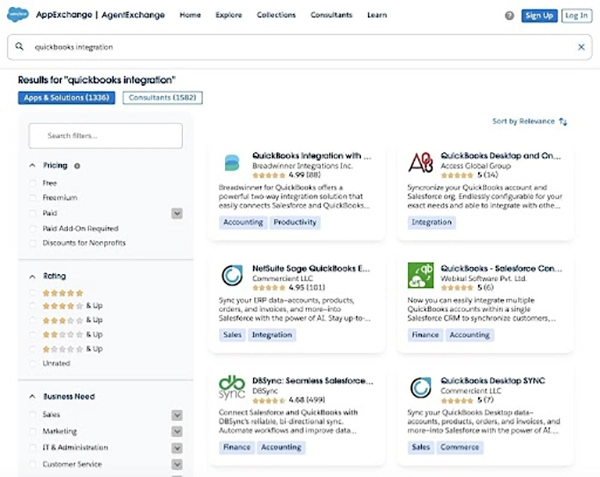Screen dimensions: 600x477
Task: Click Finance tag on Webkul card
Action: (x=425, y=335)
